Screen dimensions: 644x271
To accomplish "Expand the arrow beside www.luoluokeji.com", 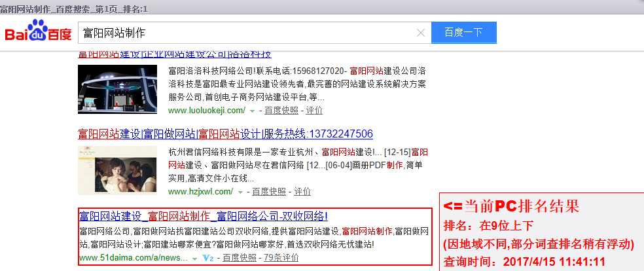I will [252, 111].
